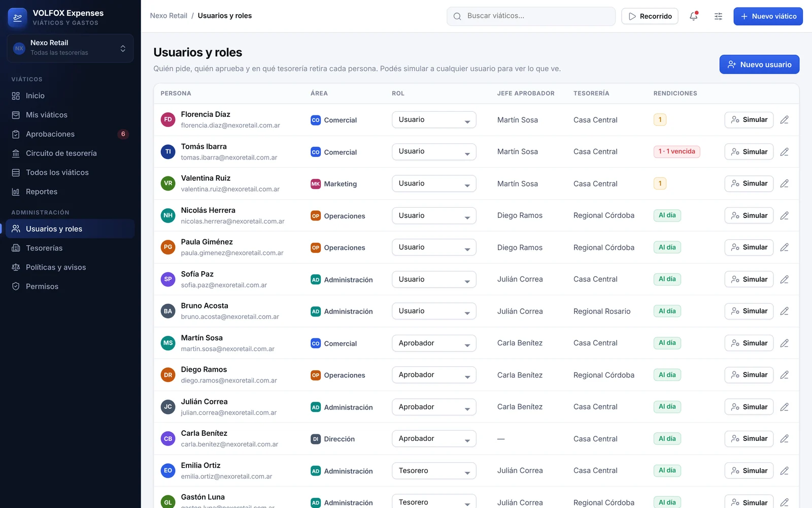Screen dimensions: 812x508
Task: Open the notifications bell
Action: coord(694,16)
